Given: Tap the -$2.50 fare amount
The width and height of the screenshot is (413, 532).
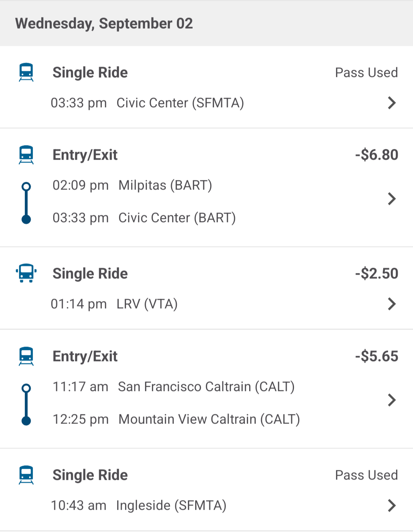Looking at the screenshot, I should pyautogui.click(x=377, y=273).
